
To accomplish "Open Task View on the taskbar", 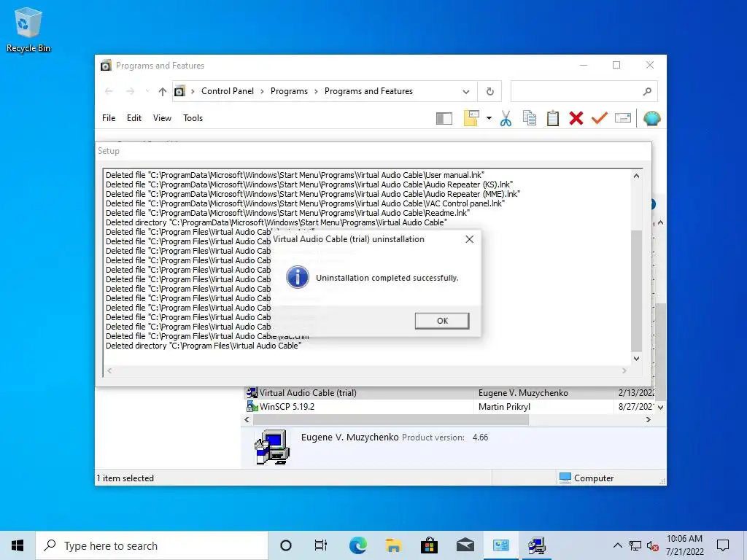I will click(x=321, y=545).
